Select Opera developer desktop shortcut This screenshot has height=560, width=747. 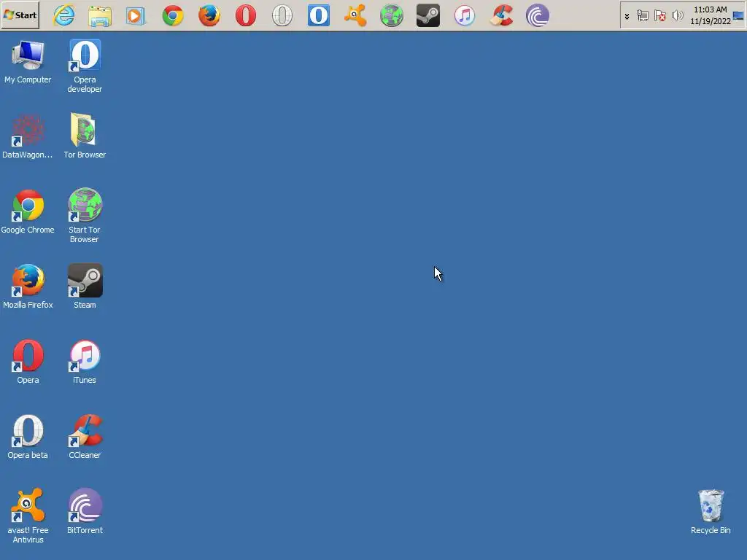[85, 66]
